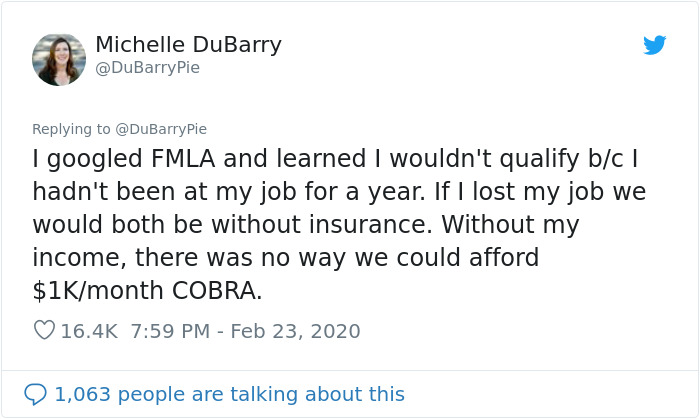Open 1,063 people are talking about this
This screenshot has height=419, width=700.
click(x=229, y=394)
